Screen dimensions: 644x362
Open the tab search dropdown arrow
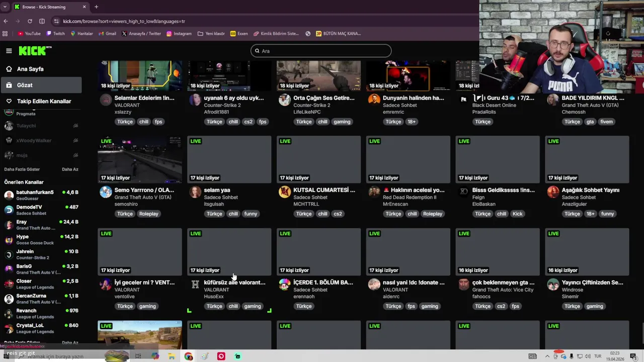(x=5, y=7)
